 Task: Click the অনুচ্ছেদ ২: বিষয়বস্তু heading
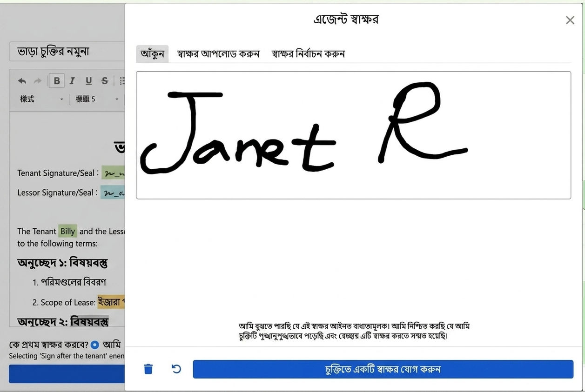pos(63,321)
